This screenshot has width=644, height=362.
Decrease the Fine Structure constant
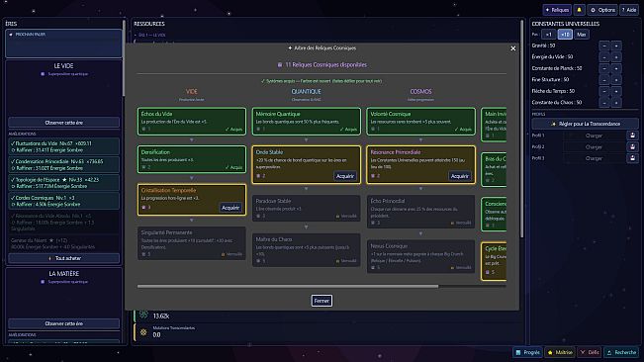(604, 80)
